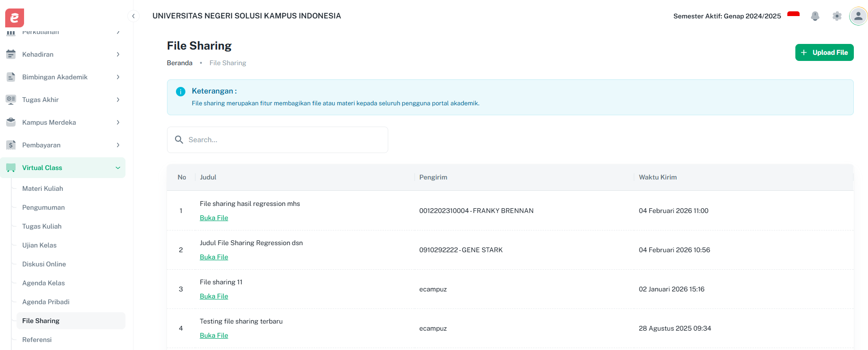The height and width of the screenshot is (350, 868).
Task: Open Buka File for Testing file sharing terbaru
Action: coord(214,335)
